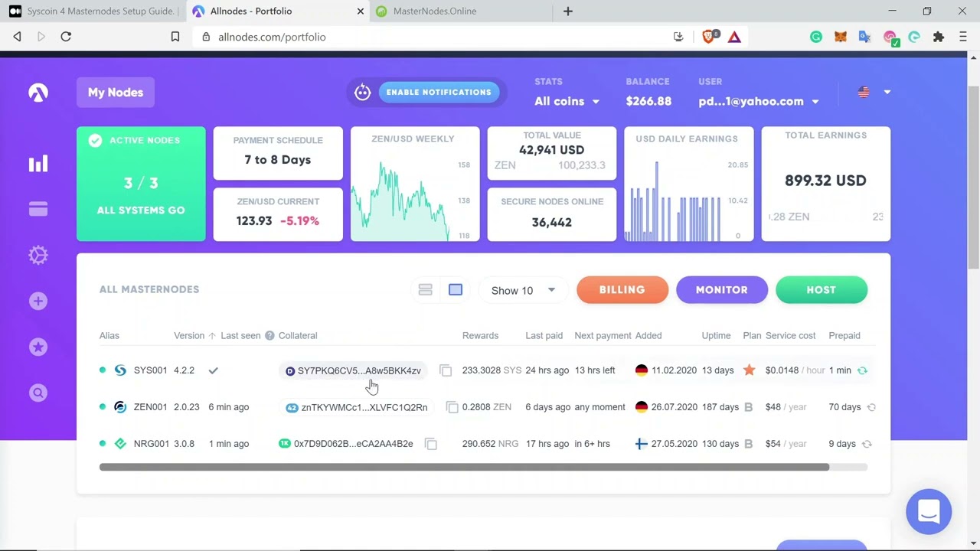The image size is (980, 551).
Task: Open a new browser tab
Action: point(568,11)
